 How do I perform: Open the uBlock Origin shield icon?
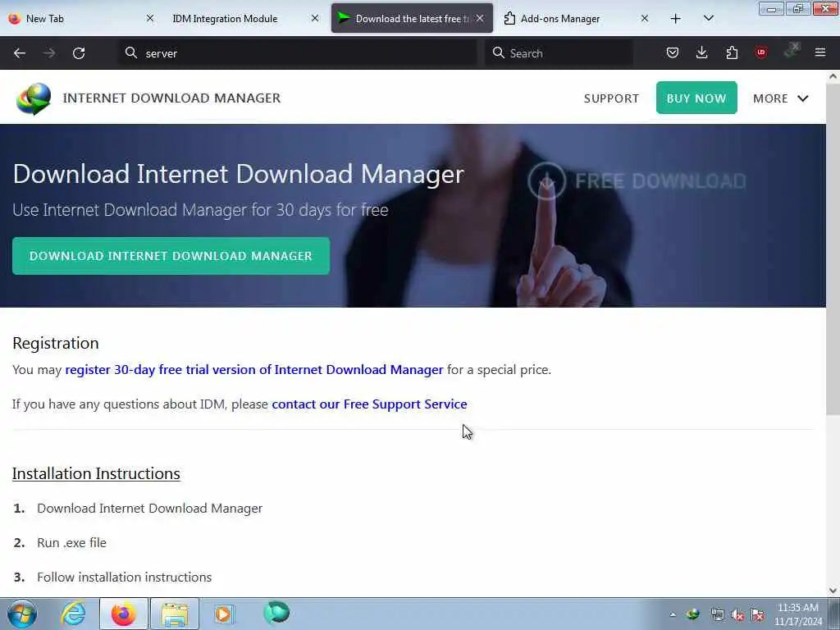(760, 52)
